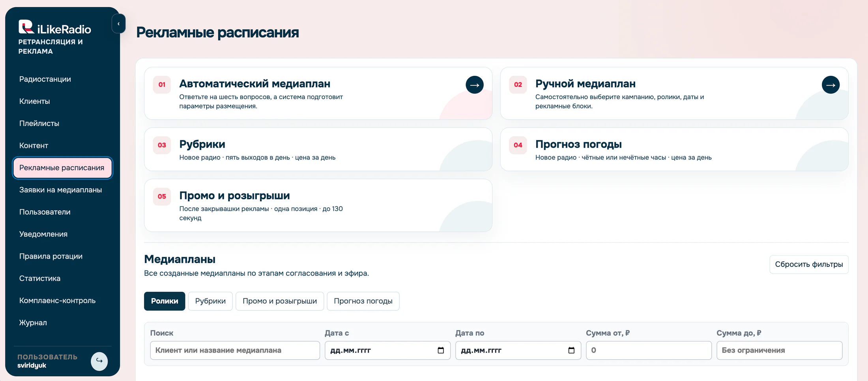Screen dimensions: 868x381
Task: Click 'Ретрансляция и реклама' subtitle
Action: (51, 47)
